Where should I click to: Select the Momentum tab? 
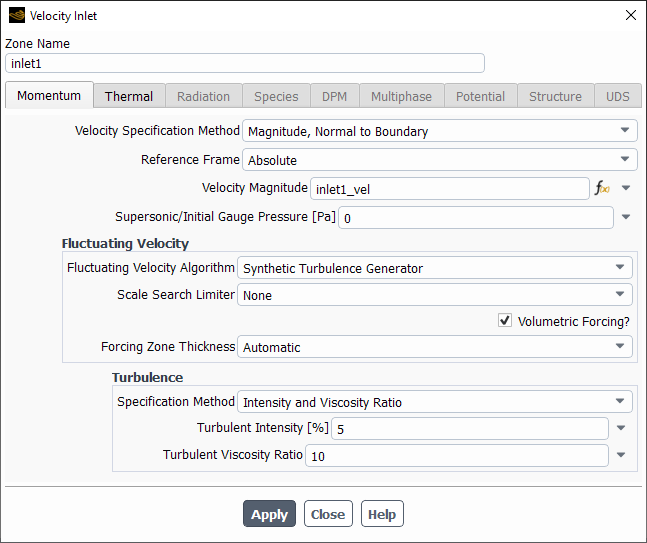(49, 95)
